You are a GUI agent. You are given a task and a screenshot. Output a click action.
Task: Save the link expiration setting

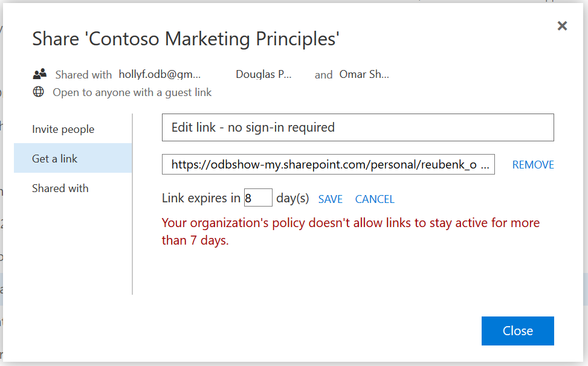coord(331,199)
